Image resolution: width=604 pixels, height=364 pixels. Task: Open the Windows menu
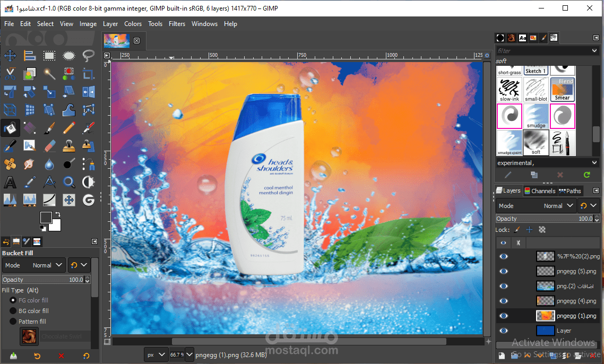pos(204,24)
